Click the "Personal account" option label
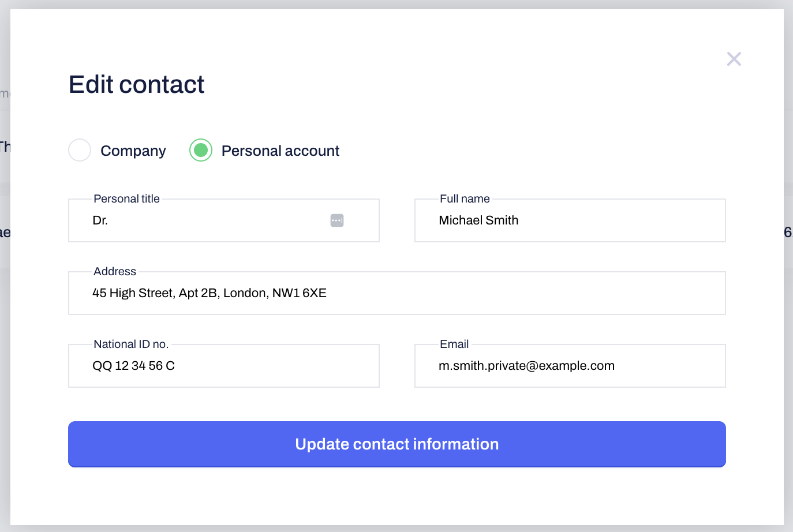 coord(280,151)
